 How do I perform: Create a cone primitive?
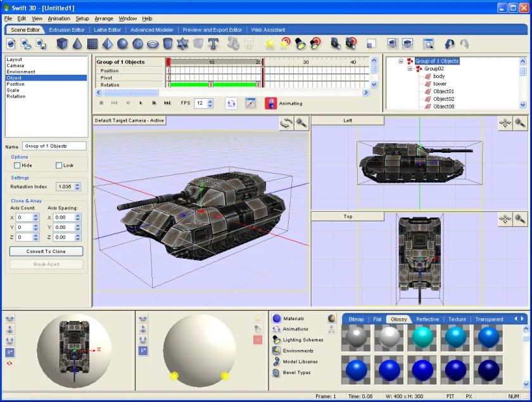[77, 44]
